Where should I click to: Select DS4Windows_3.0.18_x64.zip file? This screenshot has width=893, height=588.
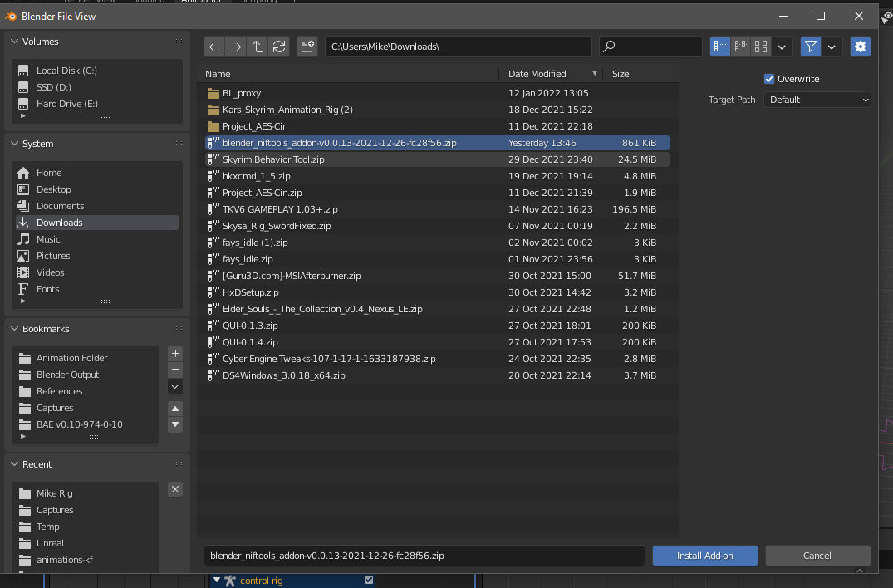pyautogui.click(x=438, y=375)
